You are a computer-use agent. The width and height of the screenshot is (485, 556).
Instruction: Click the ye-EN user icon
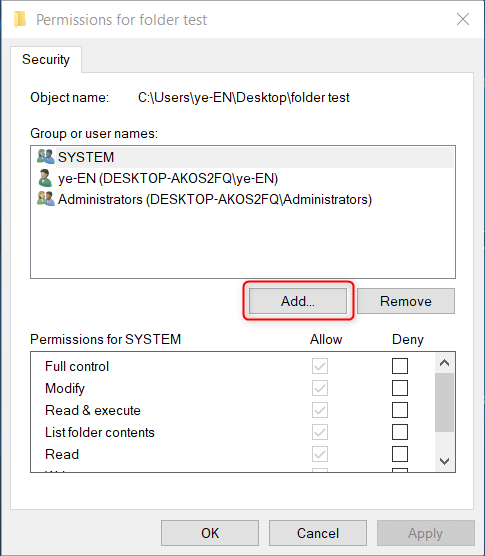coord(45,178)
